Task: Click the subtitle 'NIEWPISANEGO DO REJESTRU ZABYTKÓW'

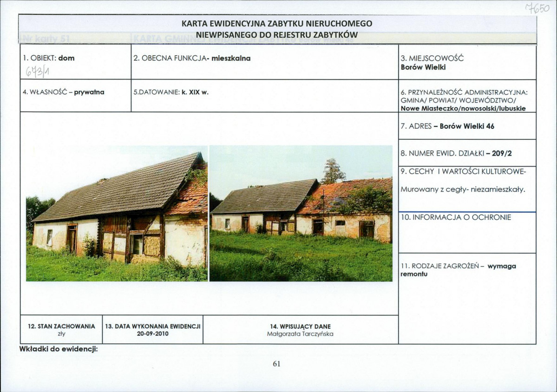Action: tap(277, 35)
